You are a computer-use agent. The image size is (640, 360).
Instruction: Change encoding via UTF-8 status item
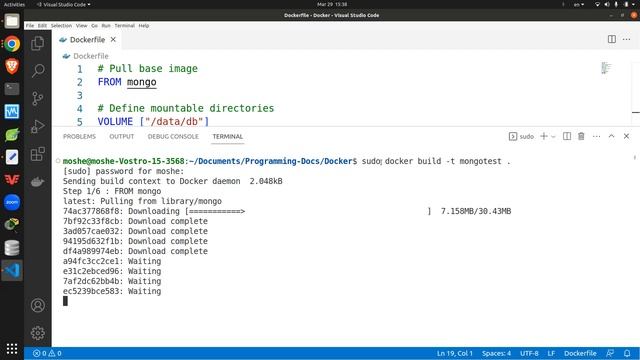(x=529, y=353)
